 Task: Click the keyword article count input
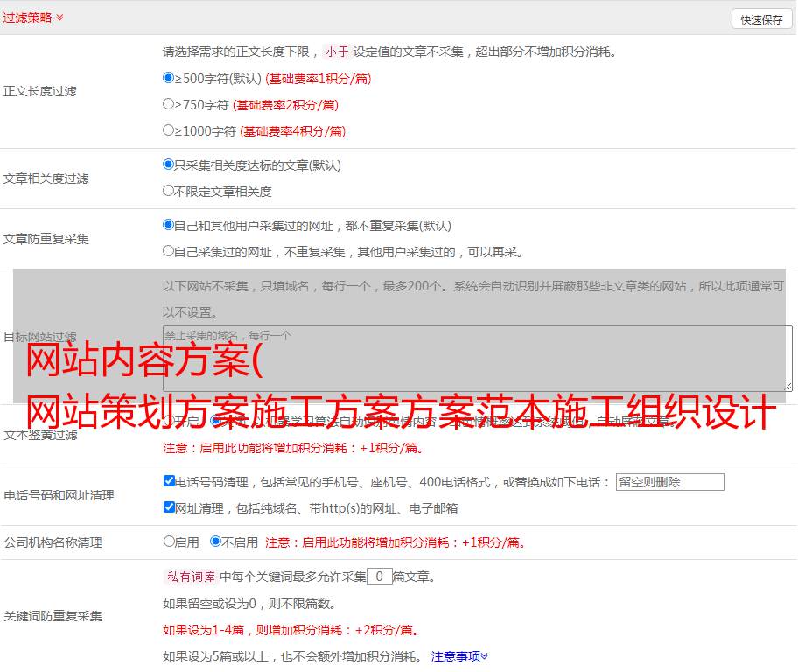(379, 577)
